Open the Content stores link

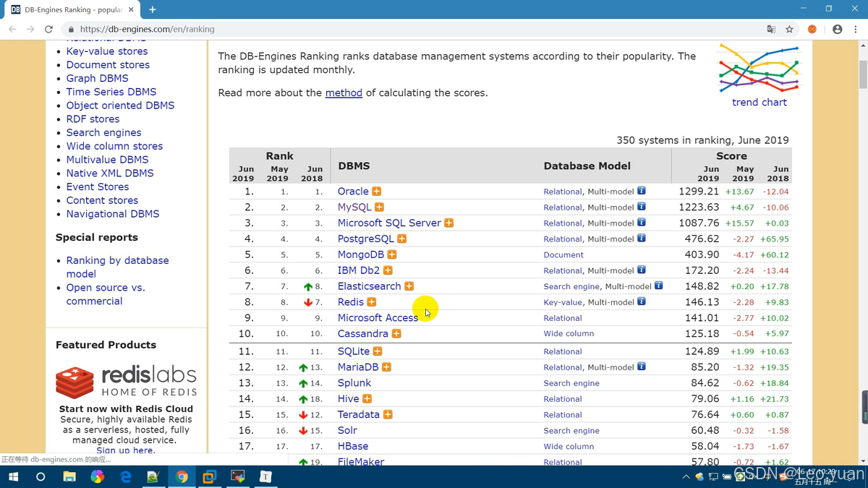click(102, 200)
